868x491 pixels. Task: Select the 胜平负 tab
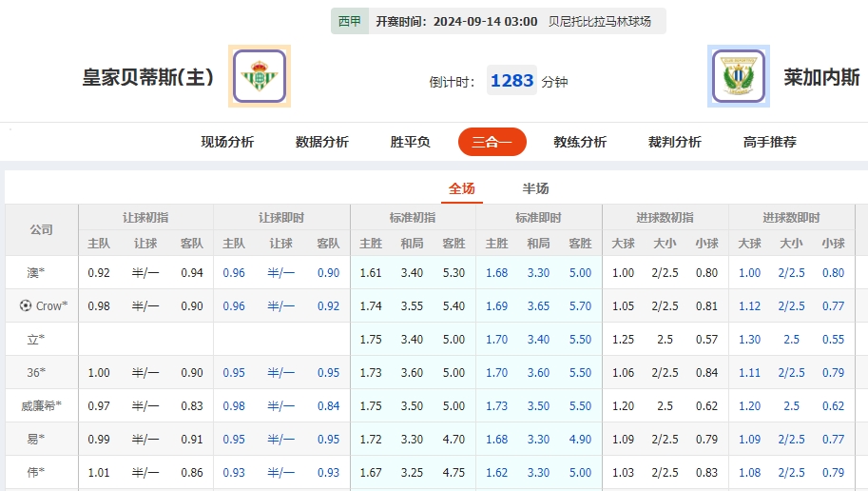(411, 142)
